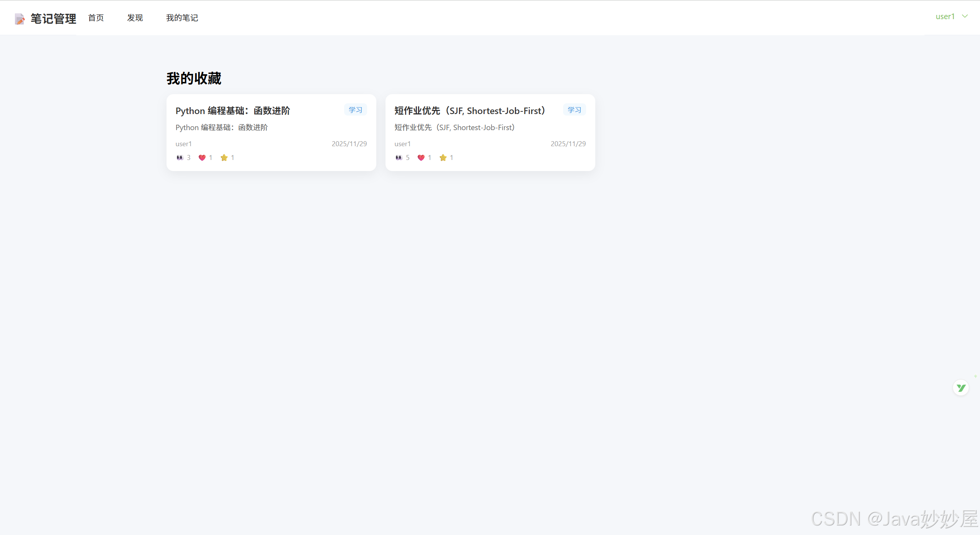Expand the user1 dropdown chevron
This screenshot has width=980, height=535.
(965, 16)
